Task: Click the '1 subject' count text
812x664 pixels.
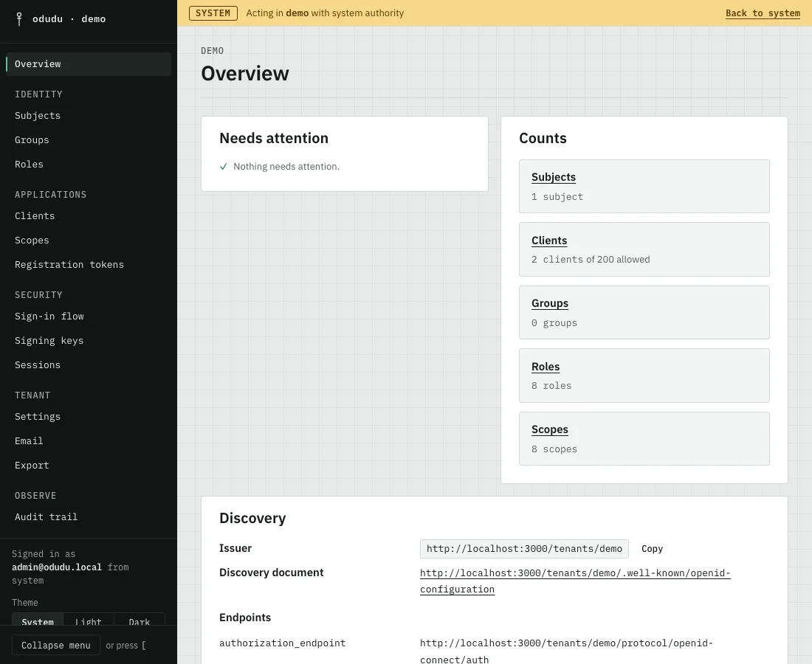Action: point(557,197)
